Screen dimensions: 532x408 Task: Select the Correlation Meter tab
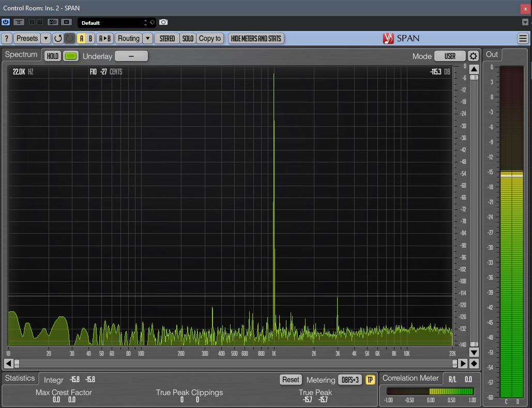[x=411, y=378]
